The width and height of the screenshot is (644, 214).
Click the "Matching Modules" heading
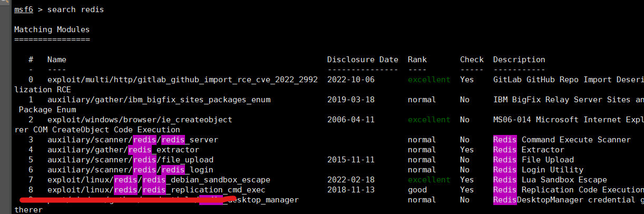[52, 30]
